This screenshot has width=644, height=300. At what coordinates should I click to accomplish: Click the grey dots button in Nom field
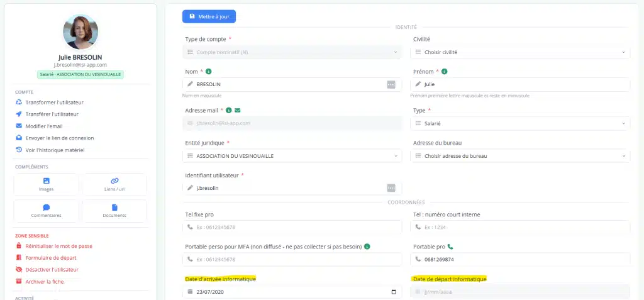(391, 84)
